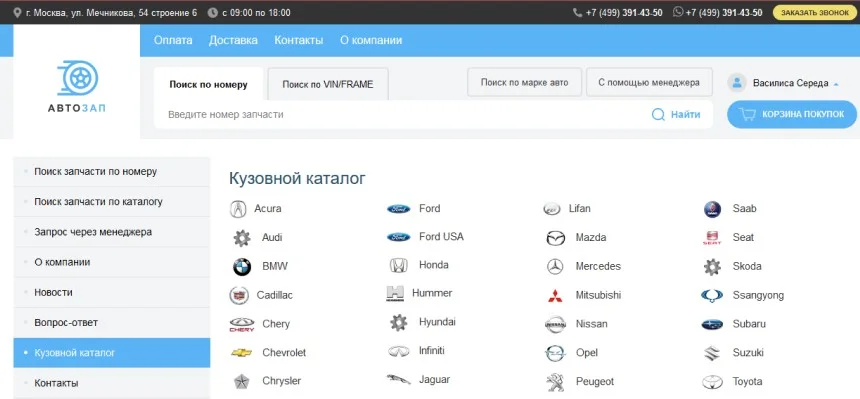Viewport: 860px width, 399px height.
Task: Click the Toyota logo icon
Action: pyautogui.click(x=712, y=382)
